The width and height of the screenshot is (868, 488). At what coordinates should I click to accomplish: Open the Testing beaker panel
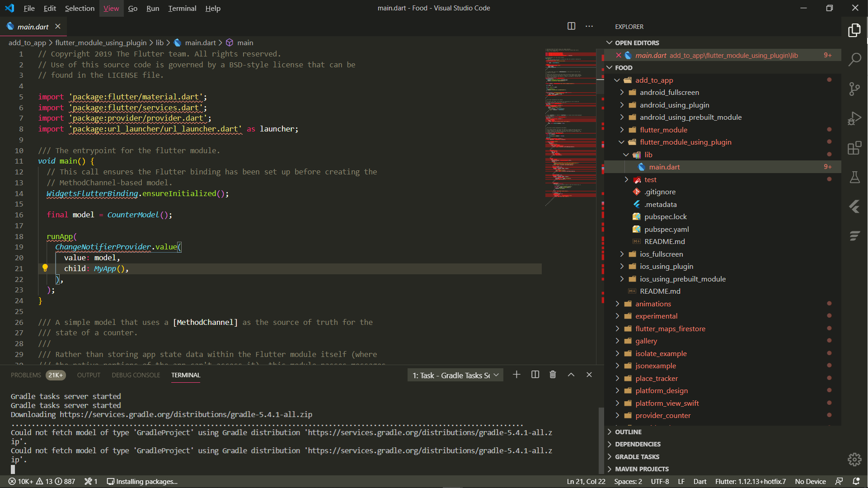(x=855, y=177)
